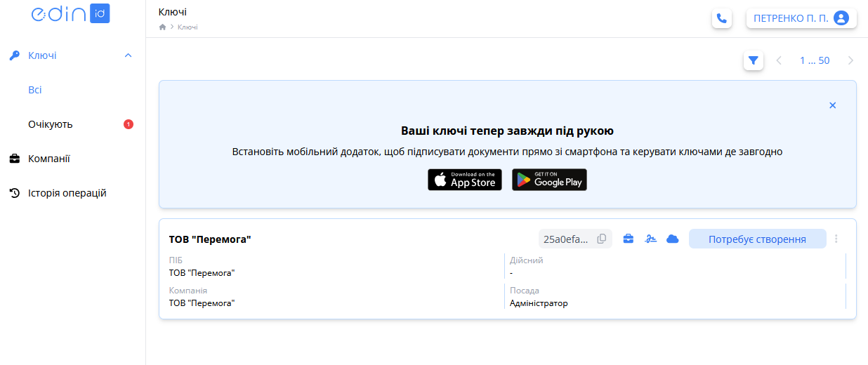This screenshot has height=365, width=868.
Task: Select the Всі submenu item
Action: pyautogui.click(x=35, y=90)
